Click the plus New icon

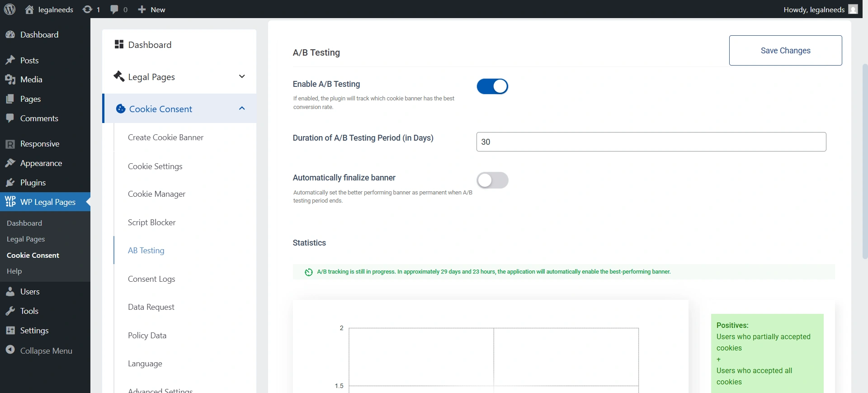[x=142, y=9]
